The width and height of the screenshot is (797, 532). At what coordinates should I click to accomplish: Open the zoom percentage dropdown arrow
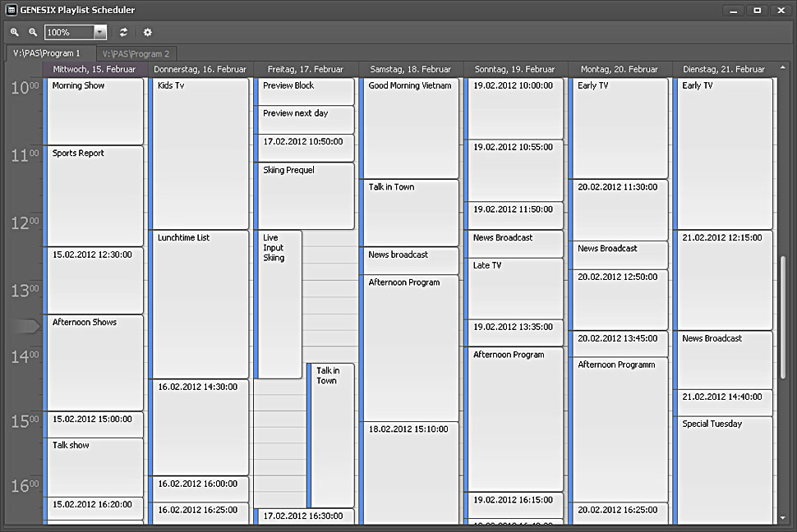click(x=100, y=32)
